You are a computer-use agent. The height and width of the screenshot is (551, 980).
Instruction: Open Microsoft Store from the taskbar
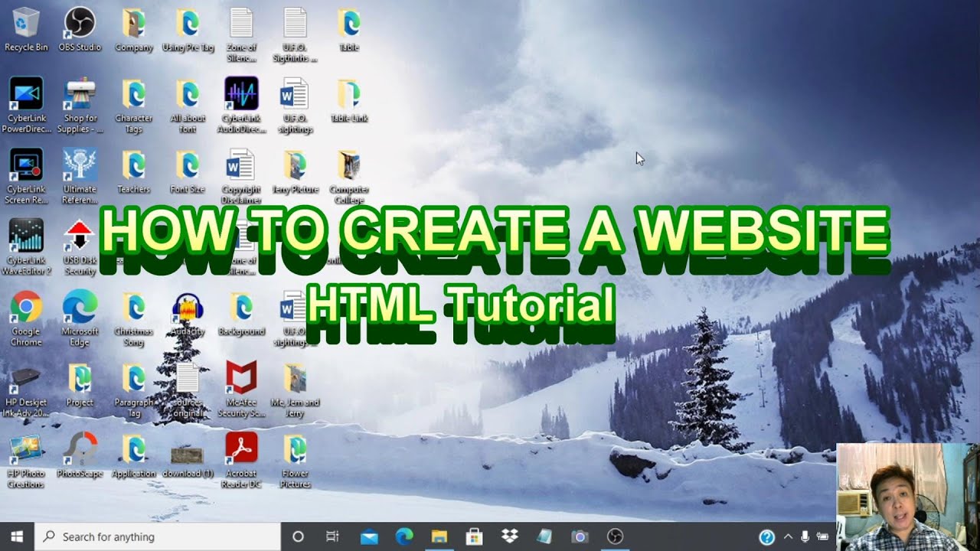[474, 536]
